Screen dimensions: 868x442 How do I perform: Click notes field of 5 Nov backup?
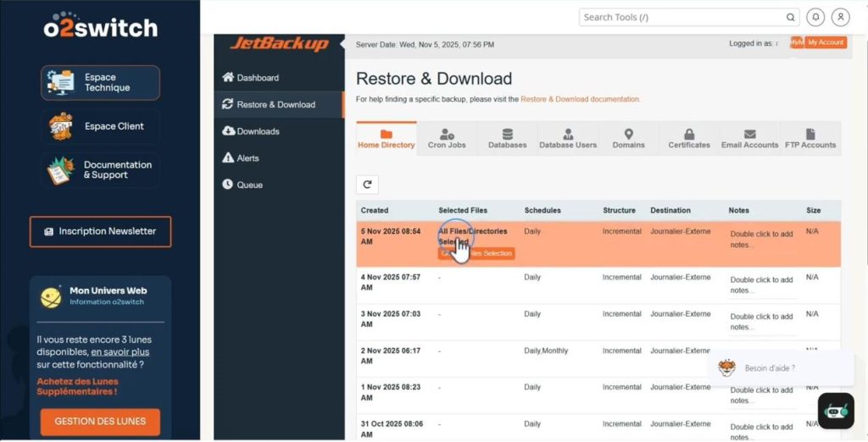click(x=762, y=240)
